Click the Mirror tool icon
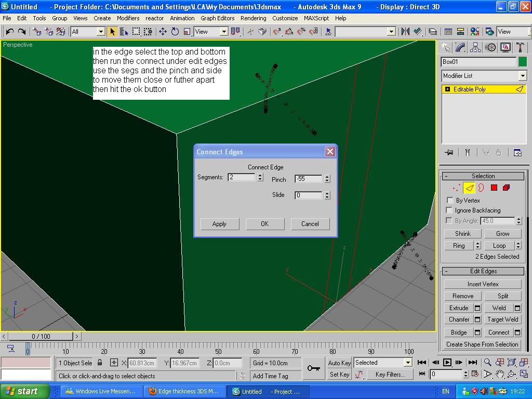This screenshot has width=532, height=399. tap(405, 32)
